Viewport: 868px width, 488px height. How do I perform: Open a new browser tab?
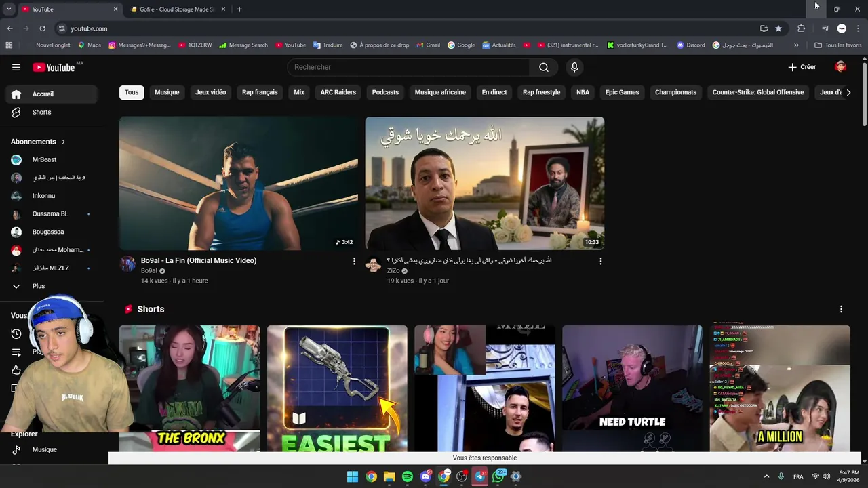coord(239,9)
